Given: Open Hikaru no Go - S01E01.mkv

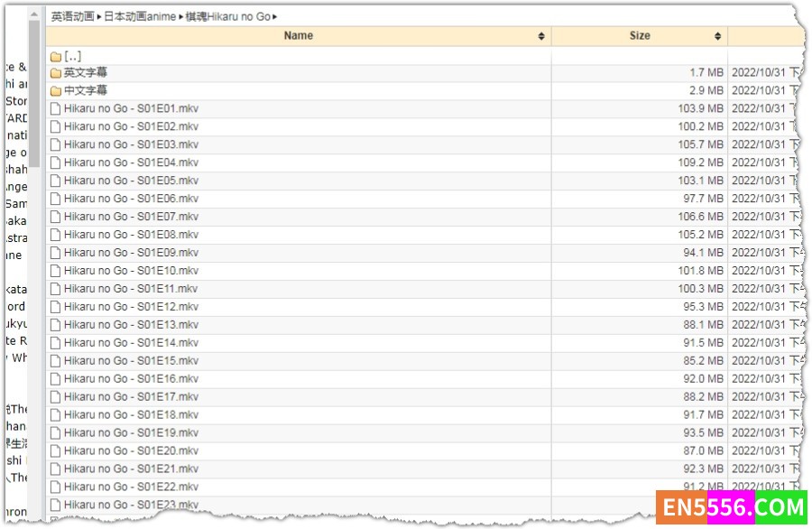Looking at the screenshot, I should pyautogui.click(x=131, y=109).
